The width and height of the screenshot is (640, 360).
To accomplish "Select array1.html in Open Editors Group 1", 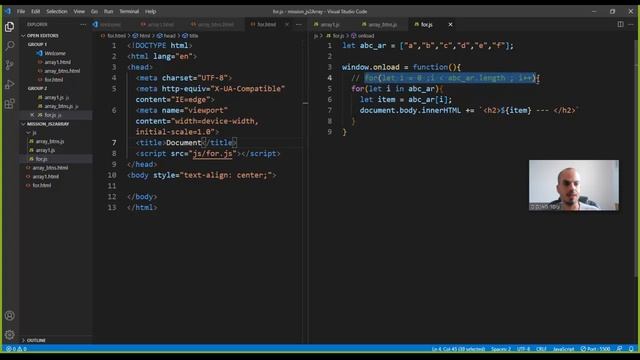I will coord(57,62).
